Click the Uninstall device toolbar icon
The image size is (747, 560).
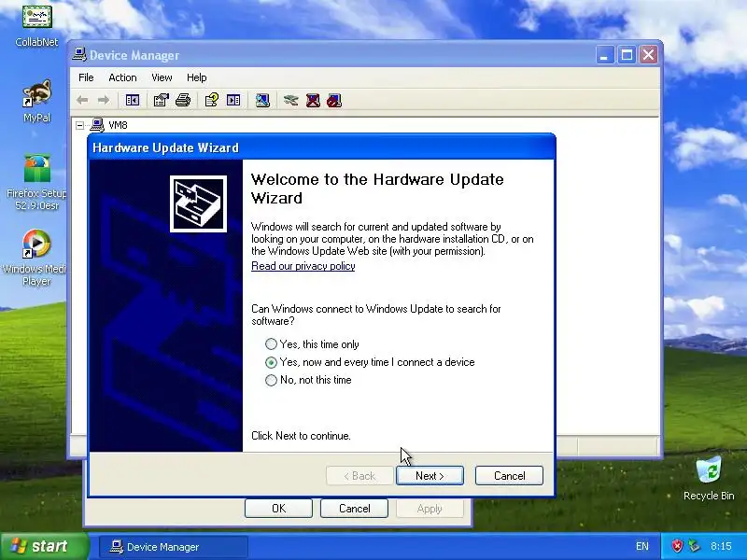click(x=313, y=100)
